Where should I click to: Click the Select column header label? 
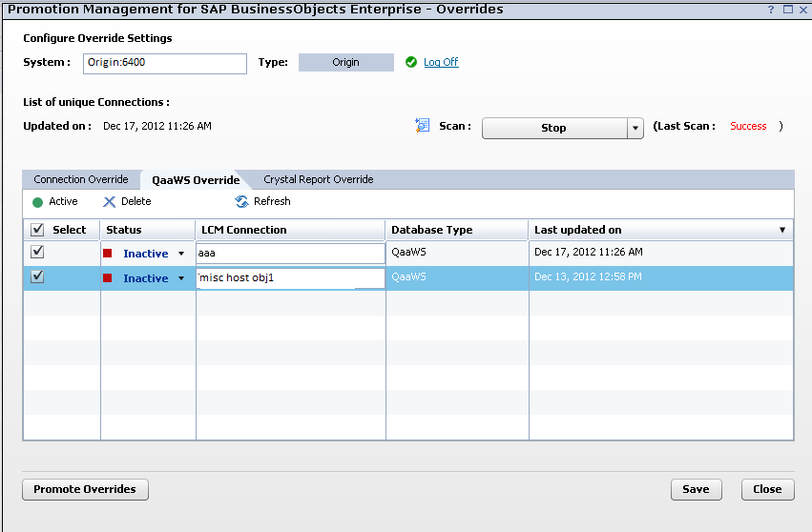tap(70, 230)
